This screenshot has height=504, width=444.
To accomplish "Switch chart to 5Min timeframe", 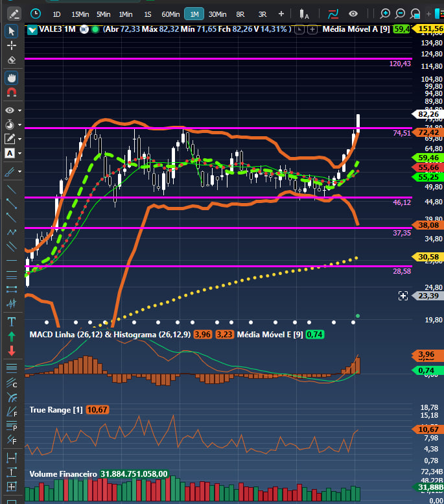I will click(x=104, y=14).
